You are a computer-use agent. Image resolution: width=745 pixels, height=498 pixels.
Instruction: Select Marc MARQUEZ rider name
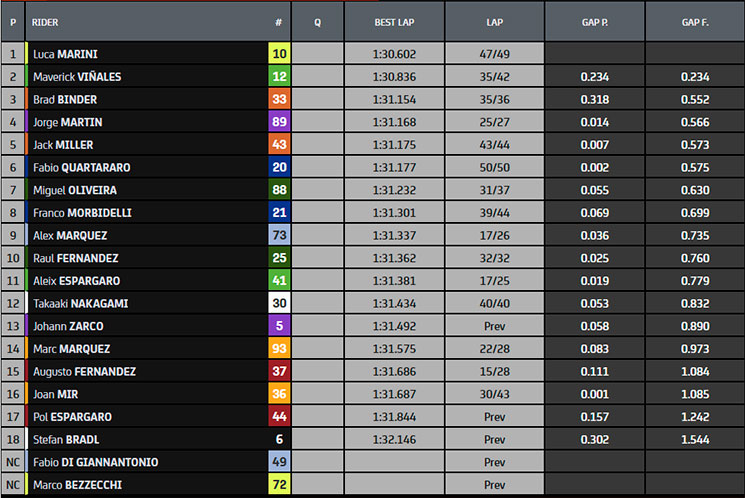[x=71, y=349]
